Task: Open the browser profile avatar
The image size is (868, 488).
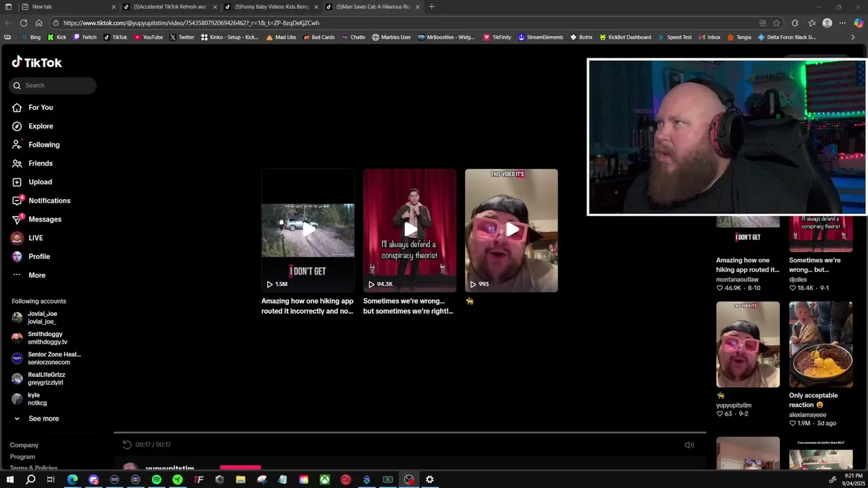Action: [x=827, y=22]
